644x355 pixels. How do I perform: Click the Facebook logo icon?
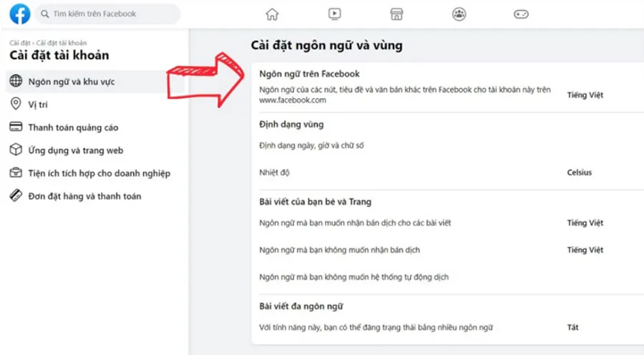20,14
